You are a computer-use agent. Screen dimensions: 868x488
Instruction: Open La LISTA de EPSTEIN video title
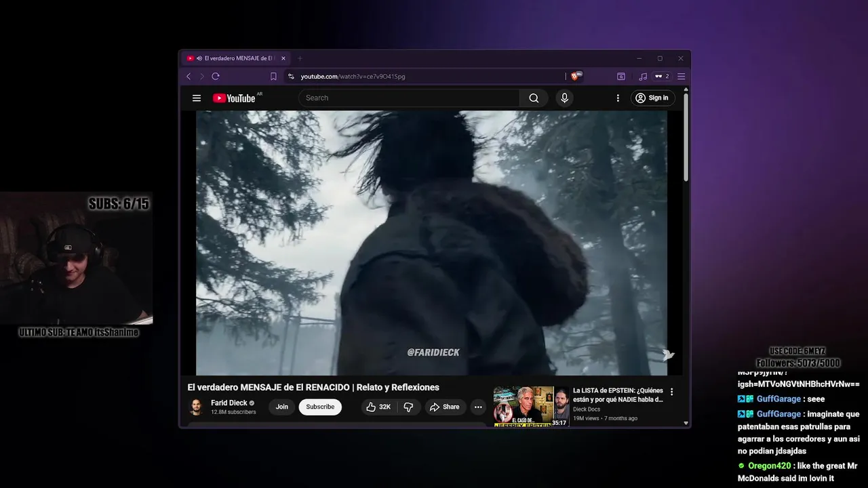tap(618, 395)
